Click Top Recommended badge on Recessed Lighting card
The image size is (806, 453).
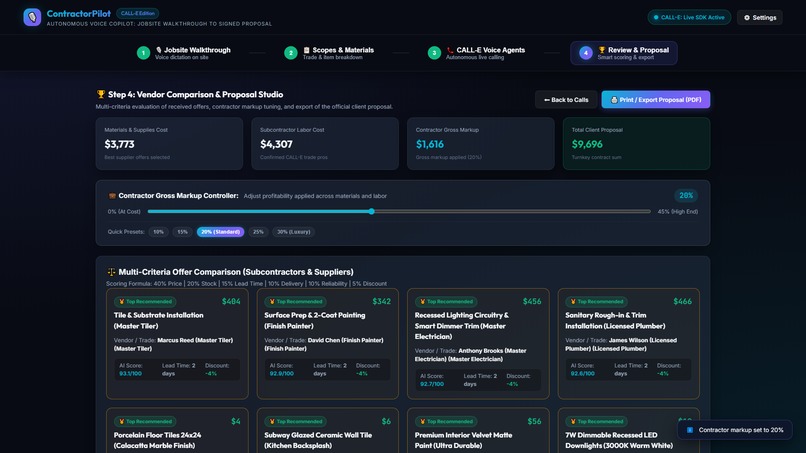(x=446, y=302)
